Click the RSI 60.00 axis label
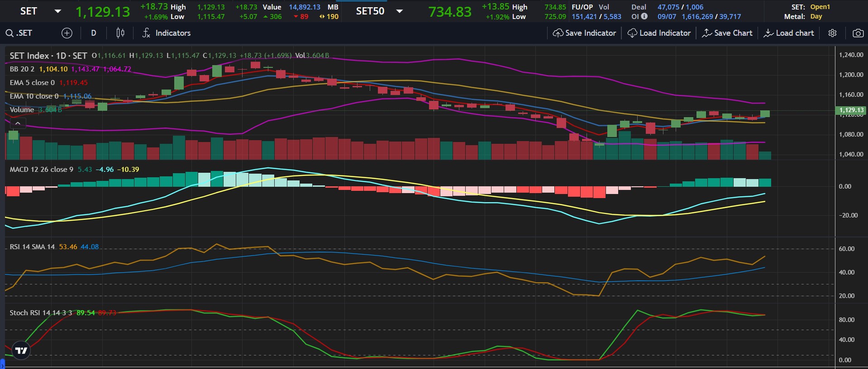 click(x=847, y=249)
